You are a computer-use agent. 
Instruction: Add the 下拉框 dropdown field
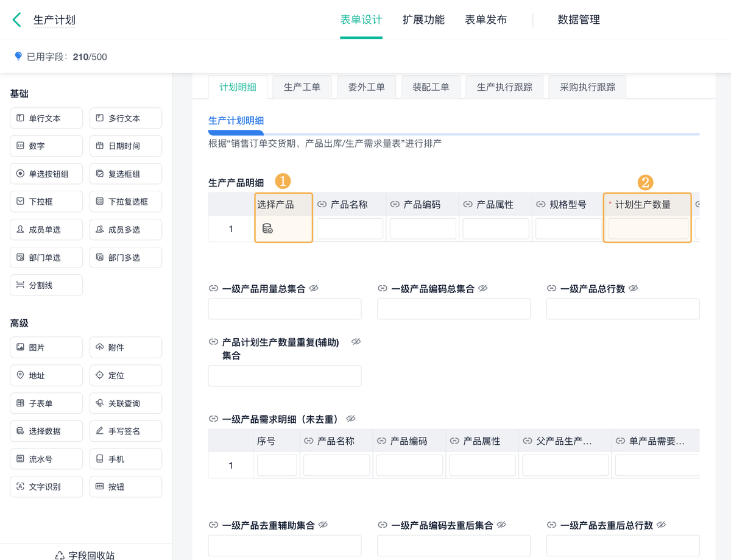[x=46, y=202]
